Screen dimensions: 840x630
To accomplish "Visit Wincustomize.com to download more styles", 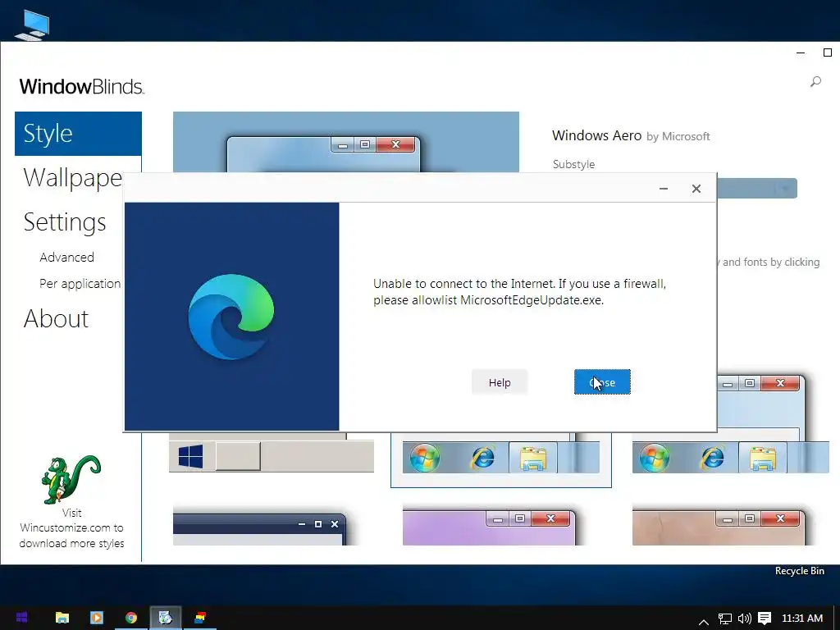I will [71, 527].
